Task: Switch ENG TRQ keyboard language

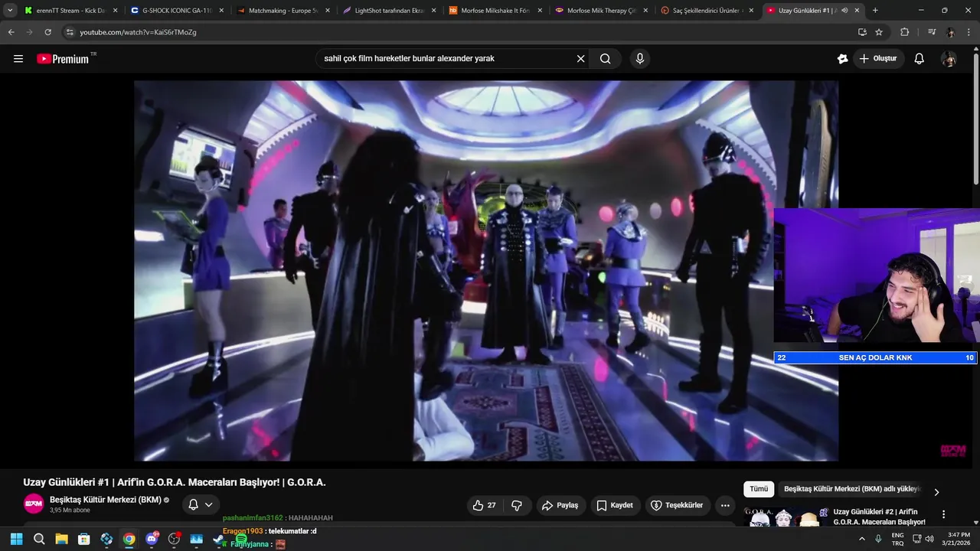Action: [897, 539]
